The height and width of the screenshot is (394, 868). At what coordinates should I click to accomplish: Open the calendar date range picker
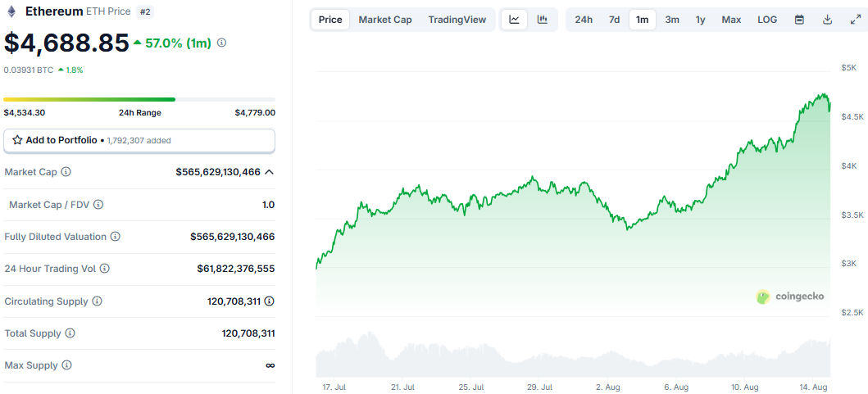coord(799,20)
